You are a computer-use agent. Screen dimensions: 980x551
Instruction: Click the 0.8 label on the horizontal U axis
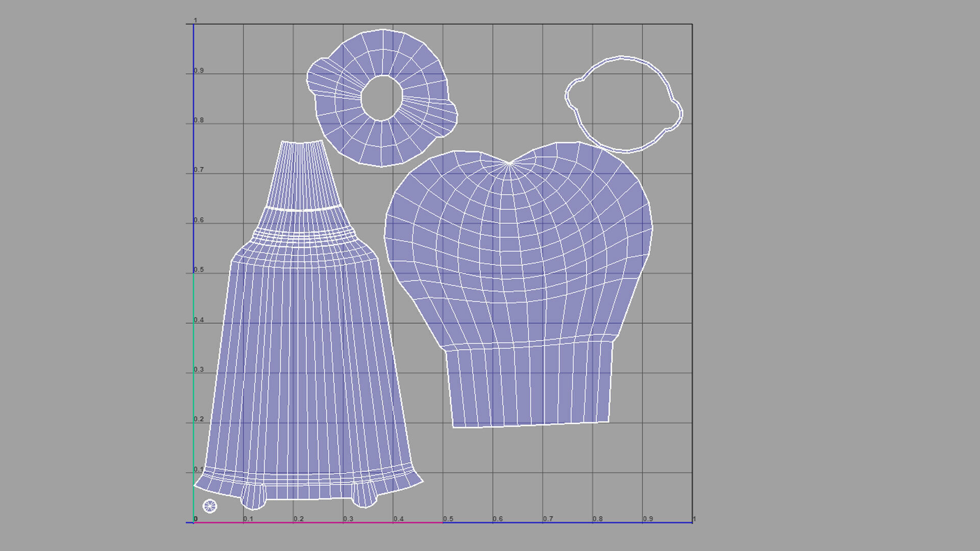coord(598,519)
